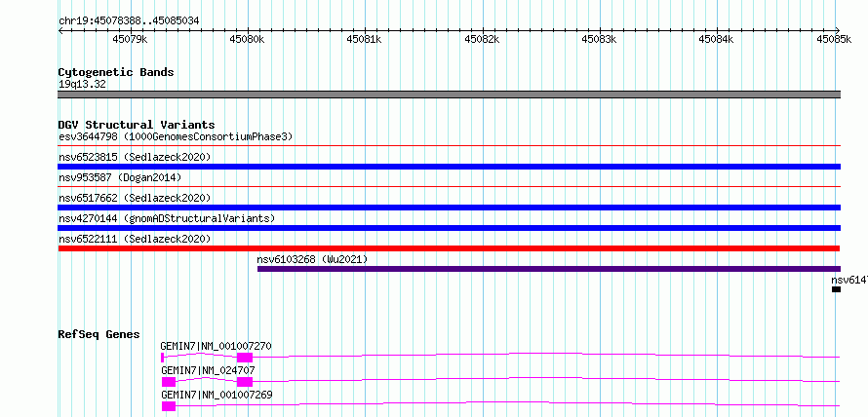This screenshot has width=868, height=417.
Task: Open variant nsv6522111 (Sedlazeck2020) label
Action: [x=135, y=239]
